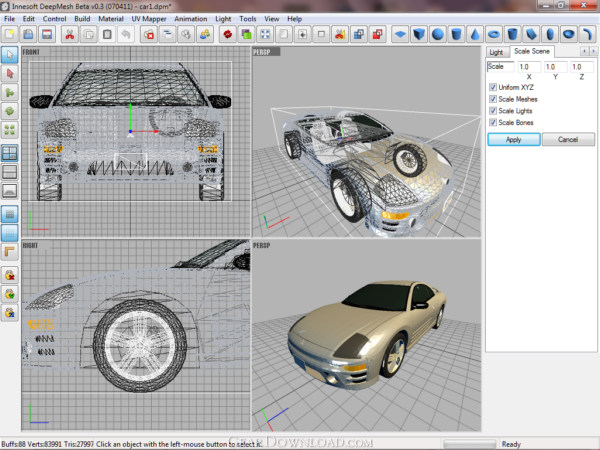This screenshot has width=600, height=450.
Task: Select the green rotate tool
Action: (10, 111)
